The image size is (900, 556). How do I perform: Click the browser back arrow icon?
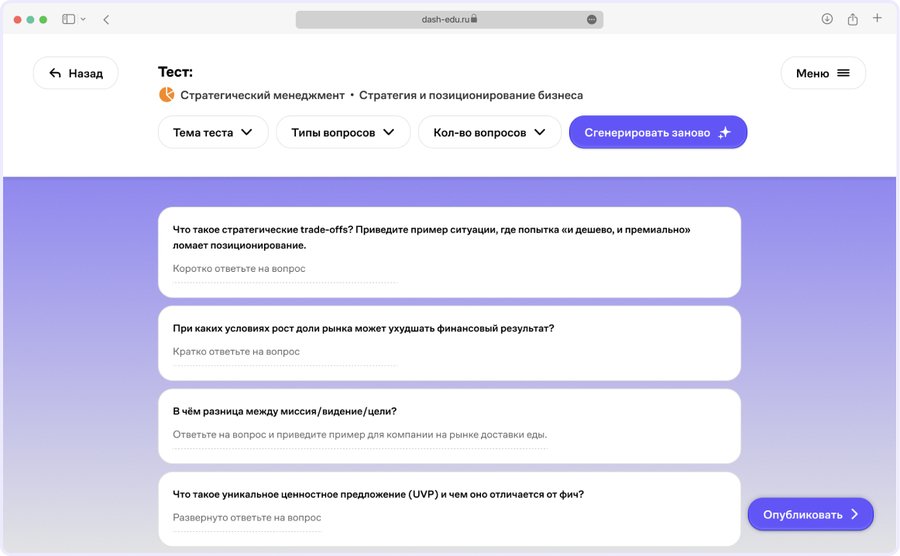click(x=107, y=19)
